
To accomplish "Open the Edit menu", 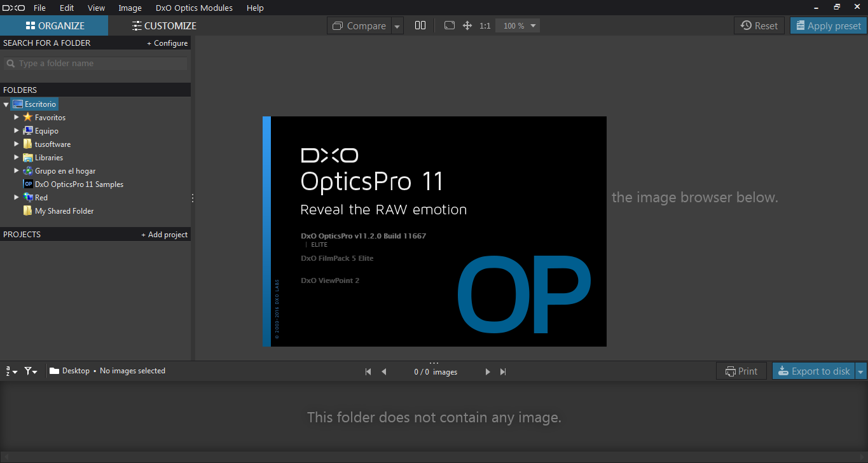I will pyautogui.click(x=67, y=8).
